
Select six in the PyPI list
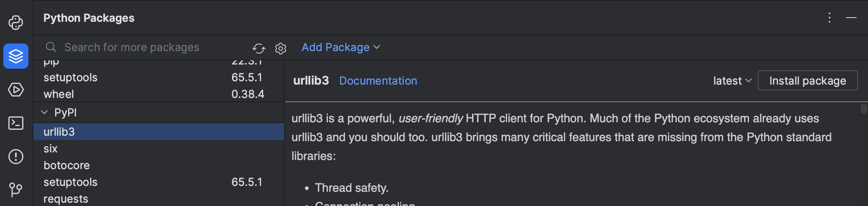[51, 149]
